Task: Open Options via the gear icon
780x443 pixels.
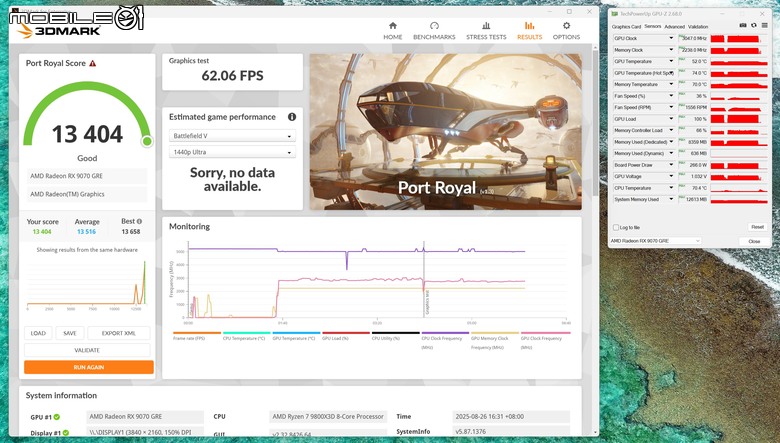Action: (x=566, y=26)
